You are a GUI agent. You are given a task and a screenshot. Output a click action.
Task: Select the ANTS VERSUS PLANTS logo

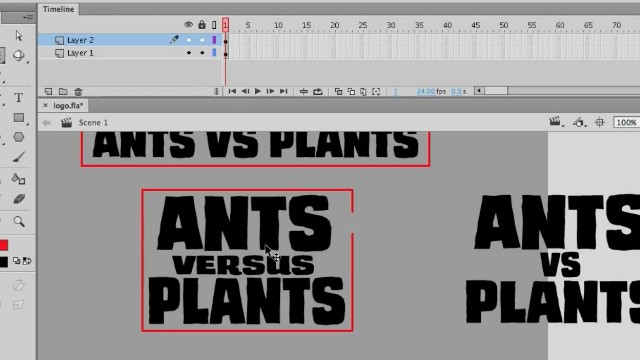(247, 260)
